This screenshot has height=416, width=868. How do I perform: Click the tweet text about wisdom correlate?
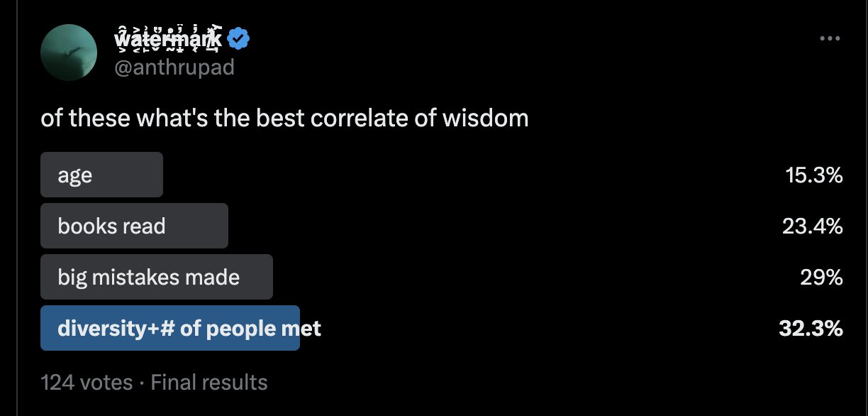[x=284, y=118]
